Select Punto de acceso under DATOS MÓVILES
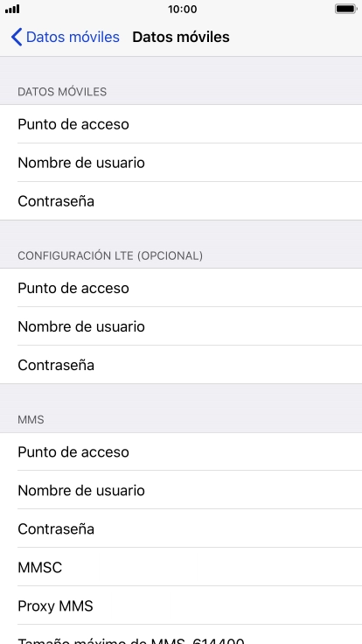 coord(181,124)
